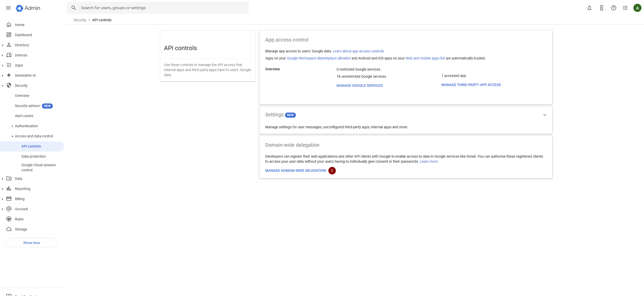Viewport: 644px width, 296px height.
Task: Select Alert centre in sidebar
Action: pyautogui.click(x=24, y=116)
